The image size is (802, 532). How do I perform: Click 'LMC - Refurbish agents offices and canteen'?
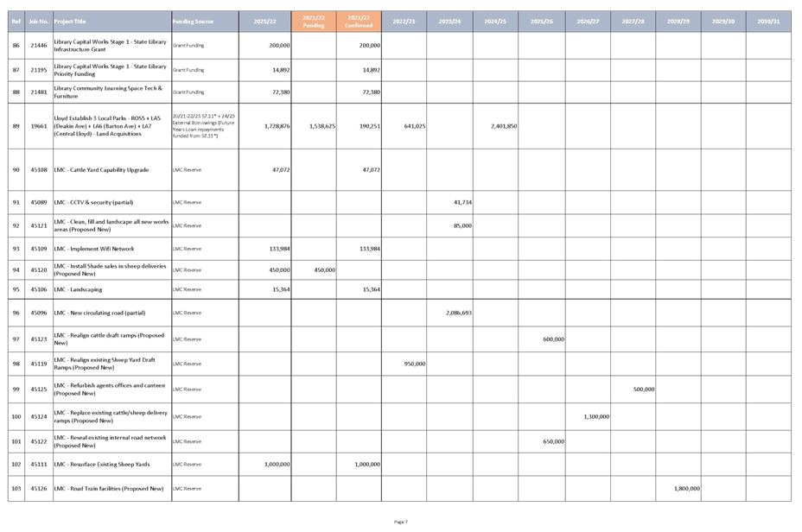[x=110, y=389]
